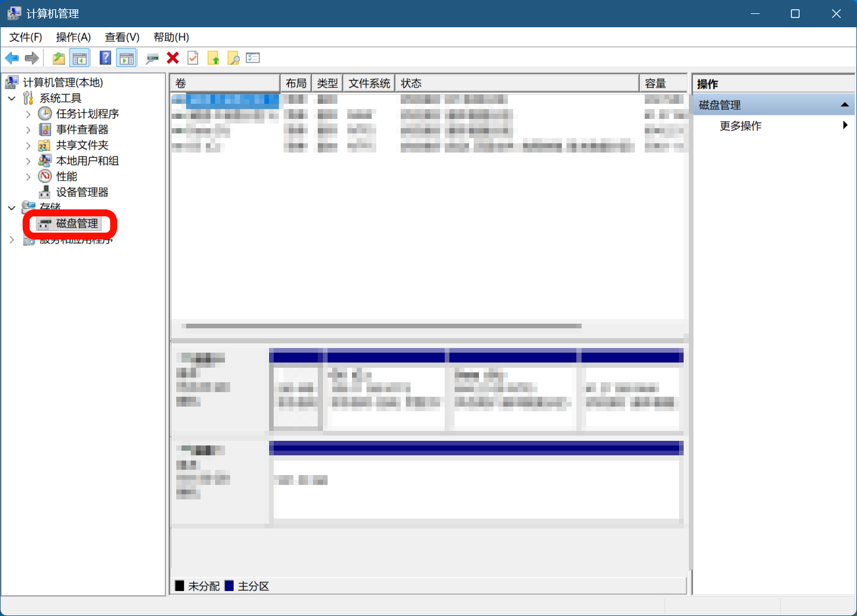Image resolution: width=857 pixels, height=616 pixels.
Task: Click the Up One Level folder icon
Action: [x=59, y=58]
